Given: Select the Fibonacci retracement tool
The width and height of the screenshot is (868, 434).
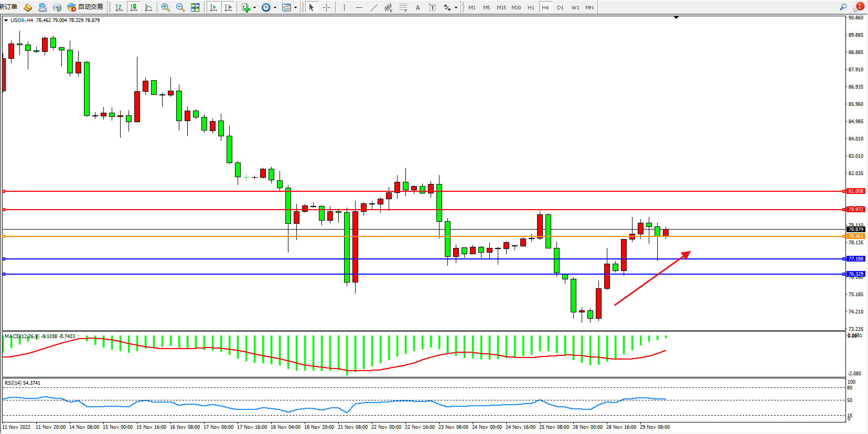Looking at the screenshot, I should tap(403, 7).
